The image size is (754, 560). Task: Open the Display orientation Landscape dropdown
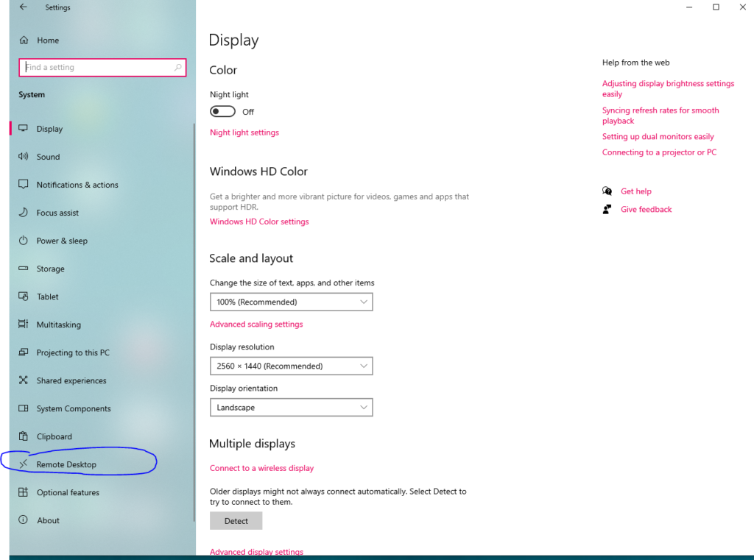[291, 407]
